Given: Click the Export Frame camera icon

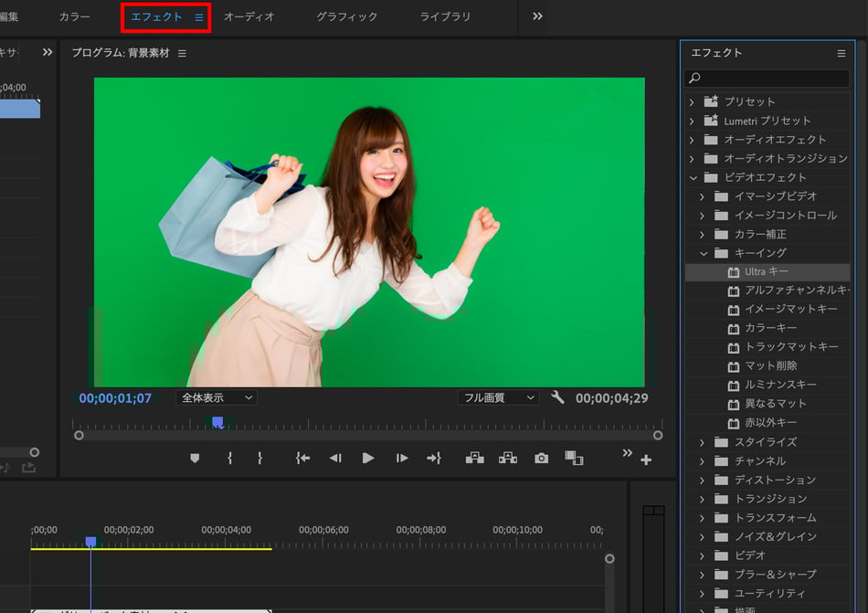Looking at the screenshot, I should click(542, 459).
